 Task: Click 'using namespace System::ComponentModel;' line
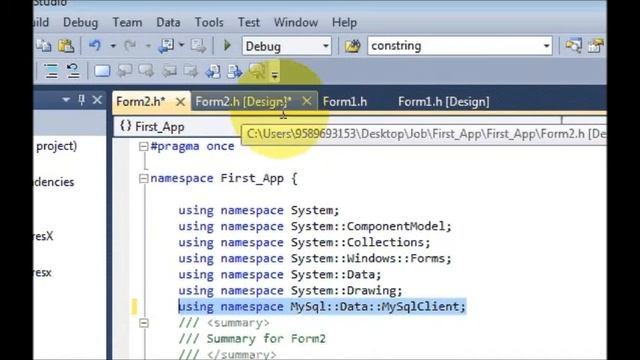click(x=315, y=227)
